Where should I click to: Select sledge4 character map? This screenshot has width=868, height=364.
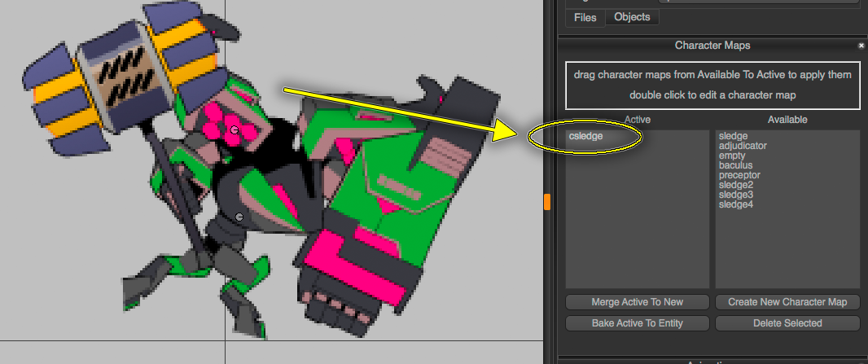(735, 204)
